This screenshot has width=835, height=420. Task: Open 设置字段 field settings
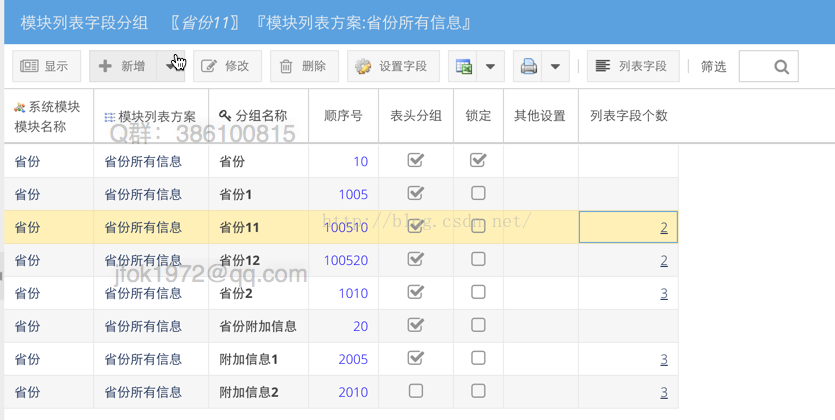click(393, 66)
